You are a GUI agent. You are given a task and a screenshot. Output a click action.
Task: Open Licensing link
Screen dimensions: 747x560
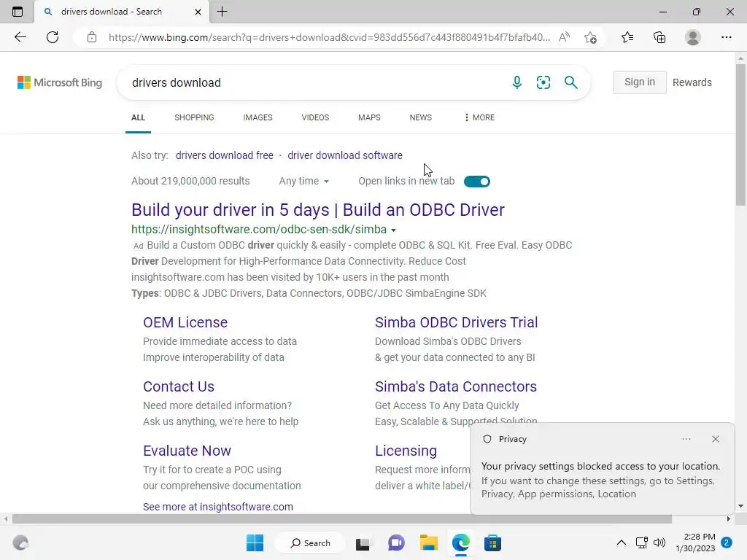(x=406, y=451)
